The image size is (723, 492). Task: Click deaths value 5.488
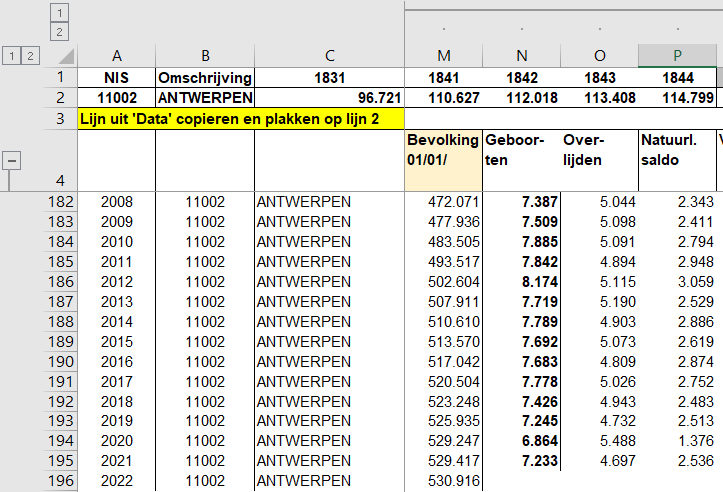[599, 441]
